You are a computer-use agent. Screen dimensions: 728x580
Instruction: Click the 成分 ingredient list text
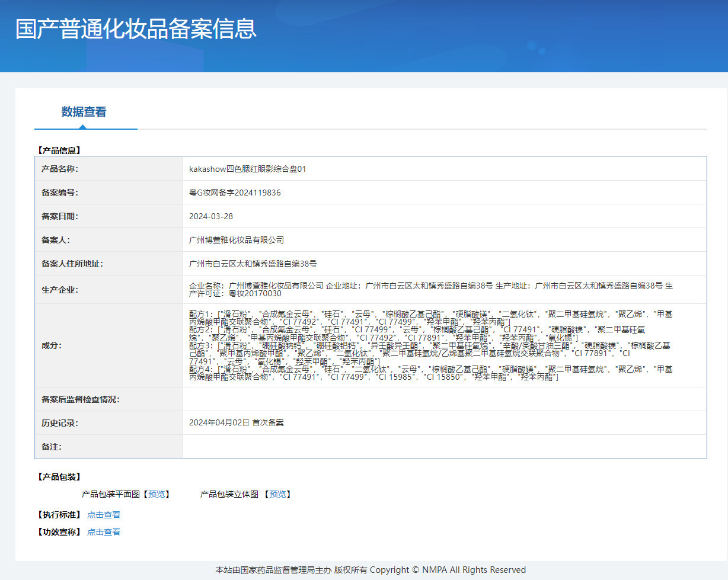pos(430,345)
